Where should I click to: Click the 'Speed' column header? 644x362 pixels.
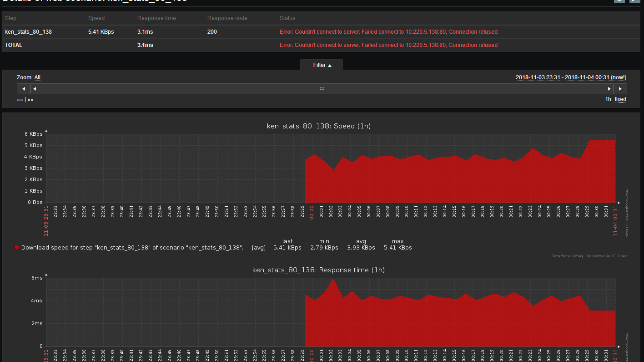[x=96, y=18]
